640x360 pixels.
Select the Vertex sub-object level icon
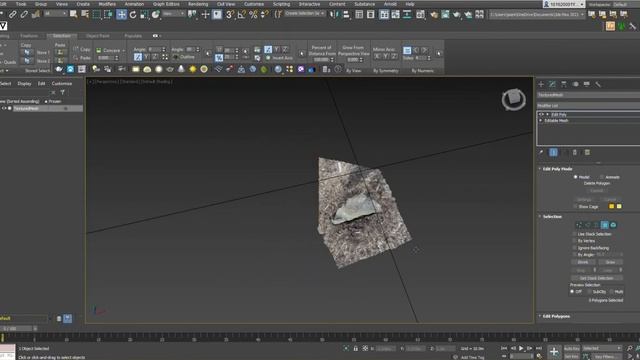[579, 225]
